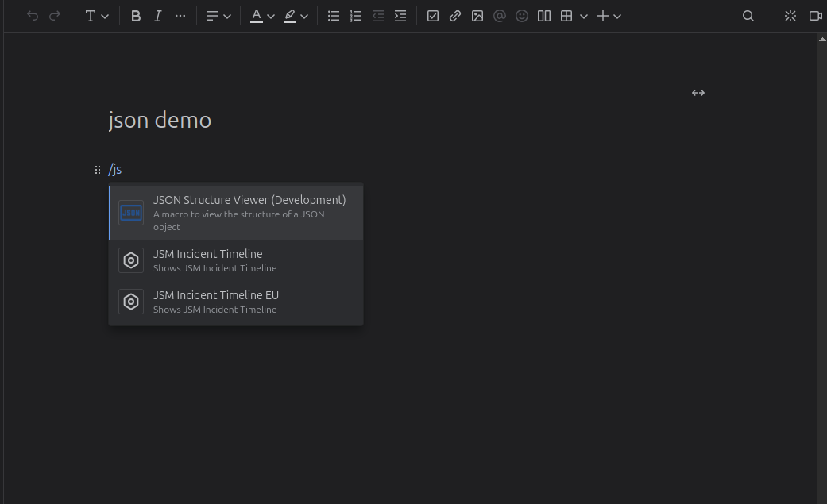Click the insert link icon
Image resolution: width=827 pixels, height=504 pixels.
(454, 16)
